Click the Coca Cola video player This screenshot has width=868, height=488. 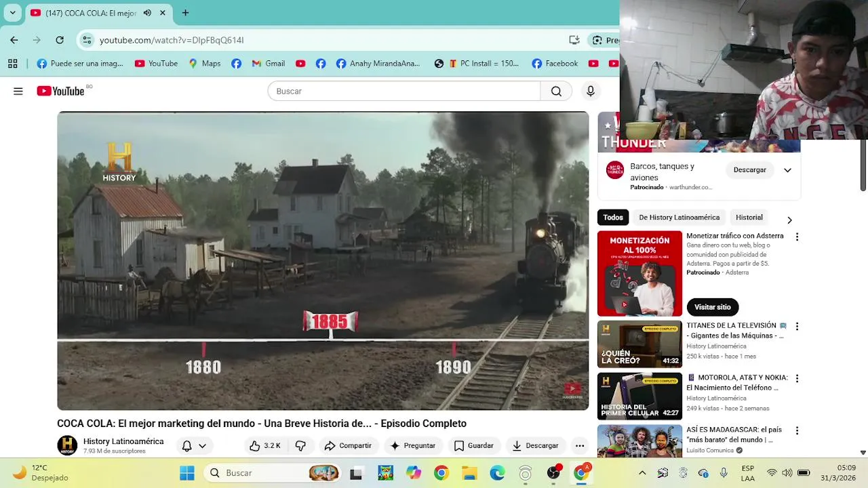323,261
